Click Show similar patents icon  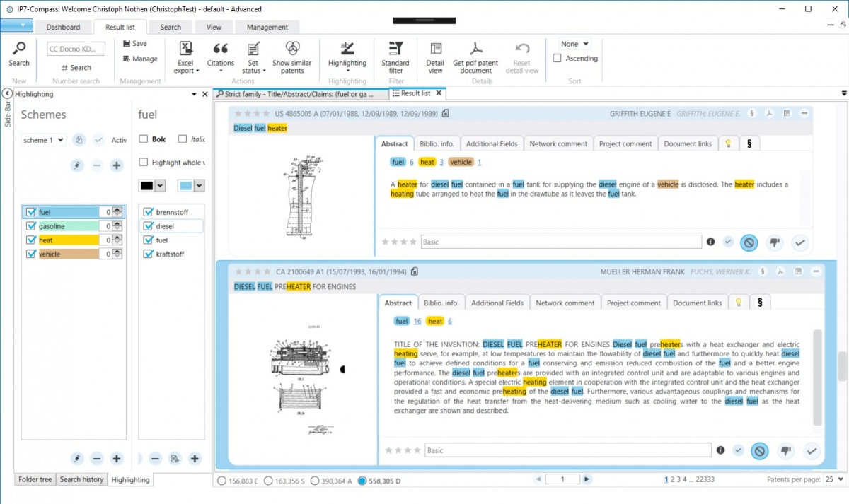[x=291, y=49]
